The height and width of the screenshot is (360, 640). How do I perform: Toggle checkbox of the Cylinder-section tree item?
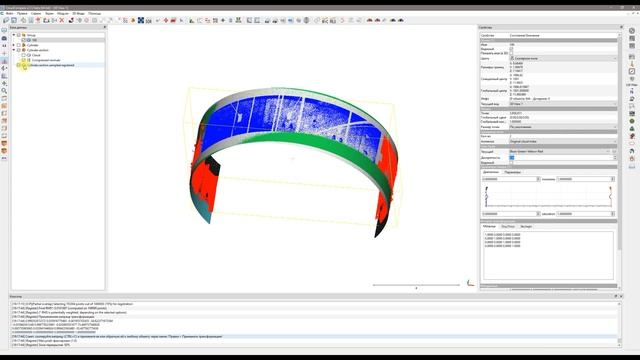(x=18, y=50)
